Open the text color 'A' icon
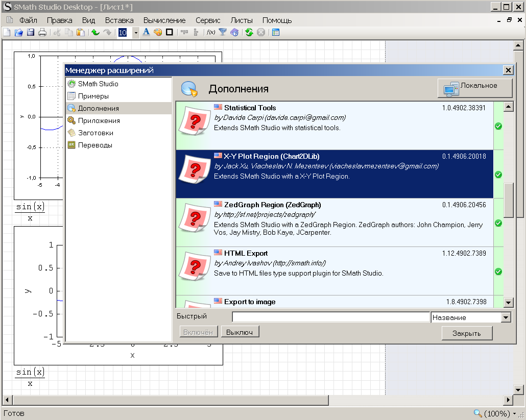Image resolution: width=526 pixels, height=420 pixels. (146, 33)
